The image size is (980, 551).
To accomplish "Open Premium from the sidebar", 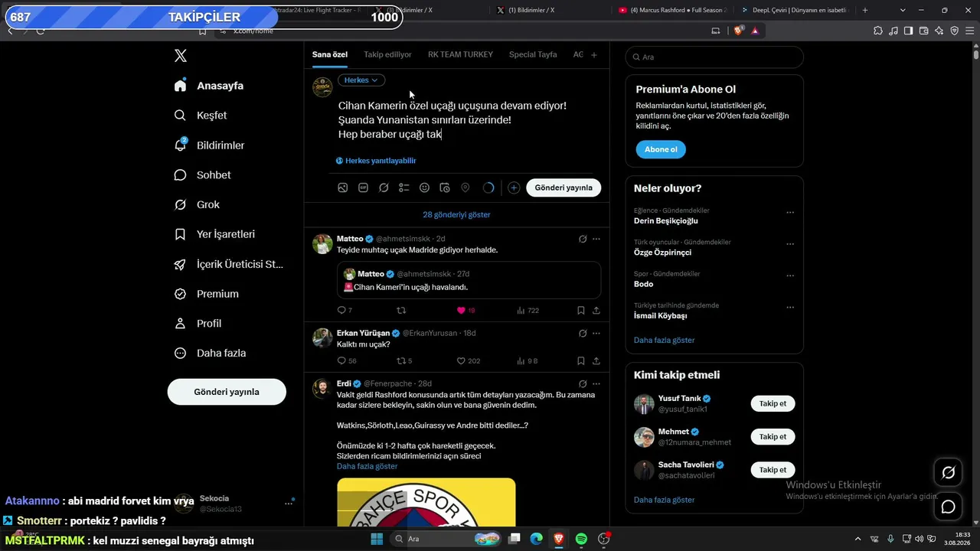I will tap(207, 294).
